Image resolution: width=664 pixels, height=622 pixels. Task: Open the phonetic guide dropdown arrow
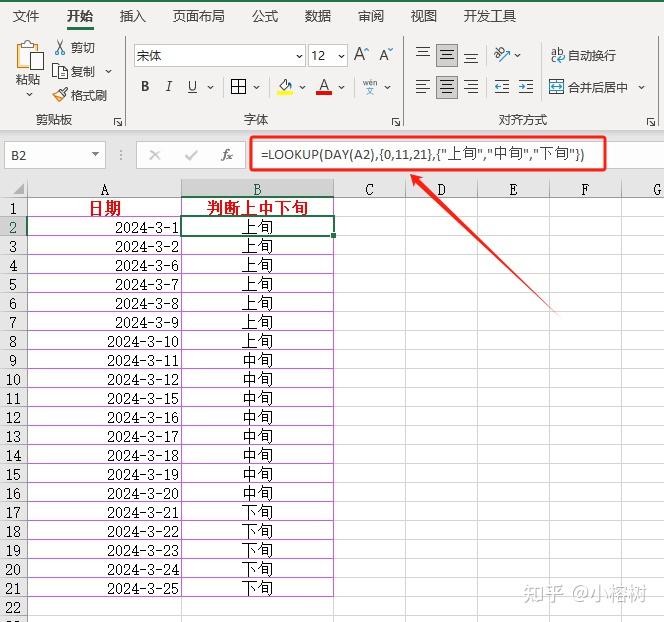tap(387, 87)
